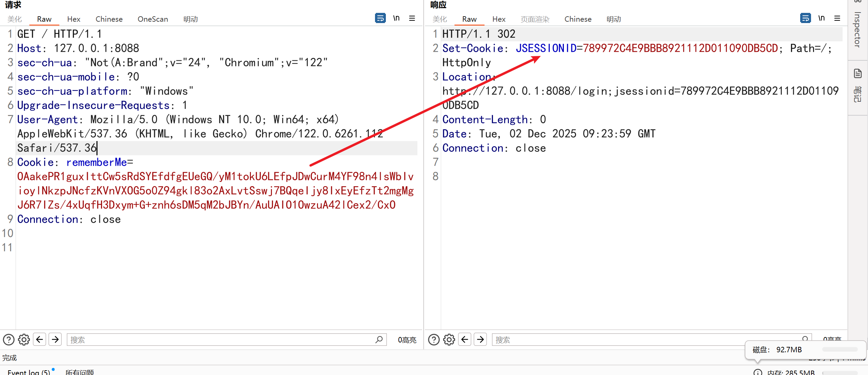
Task: Open response search settings gear
Action: click(449, 339)
